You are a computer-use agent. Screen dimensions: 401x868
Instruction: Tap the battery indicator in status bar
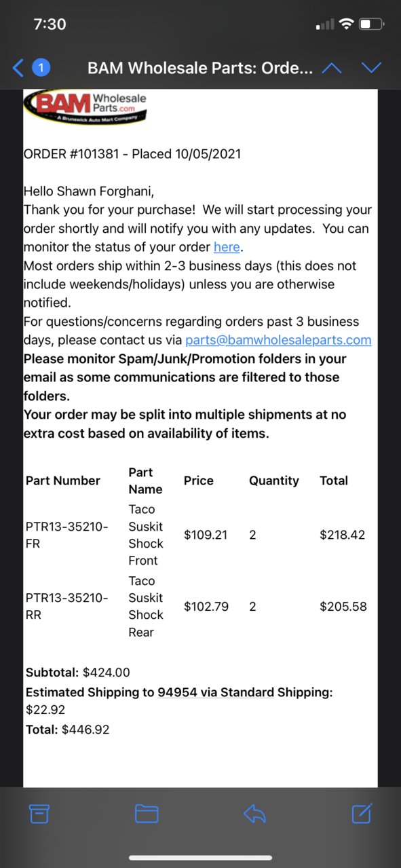[x=373, y=24]
